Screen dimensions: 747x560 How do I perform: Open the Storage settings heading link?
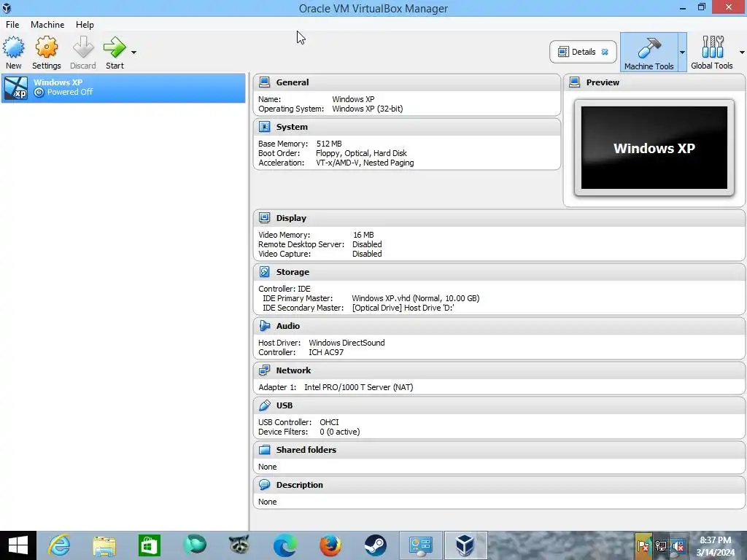click(293, 271)
